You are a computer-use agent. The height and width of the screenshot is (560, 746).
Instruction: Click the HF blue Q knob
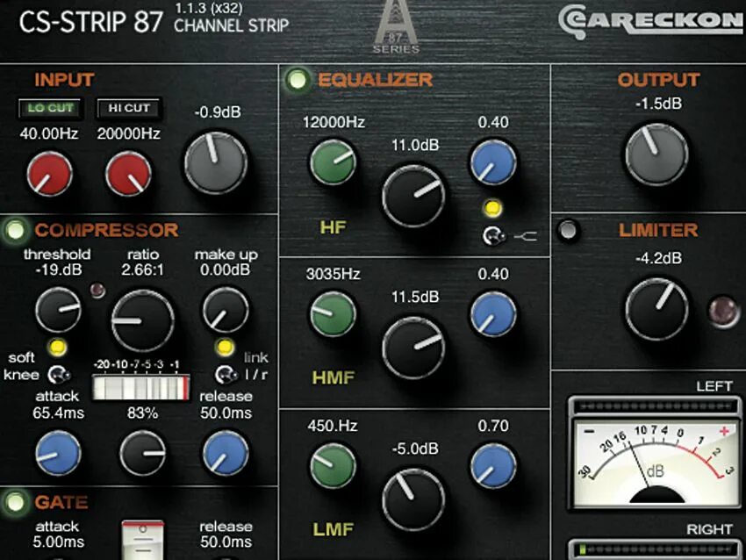click(x=493, y=162)
